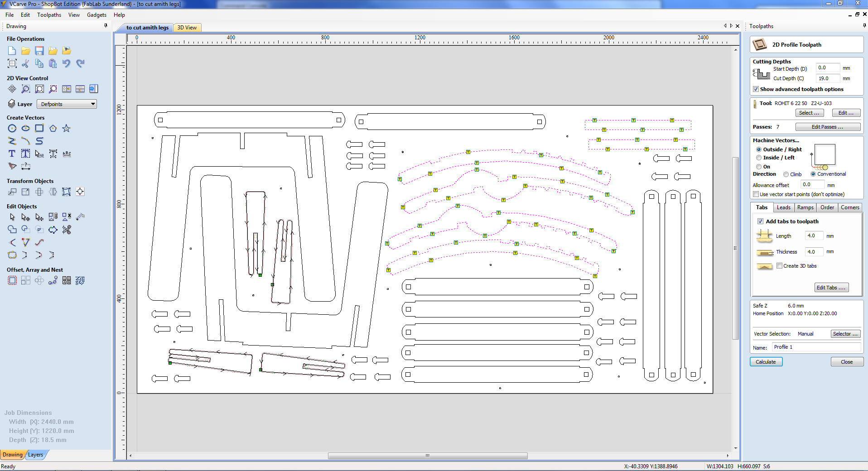
Task: Click the Zoom to selected objects icon
Action: pos(53,89)
